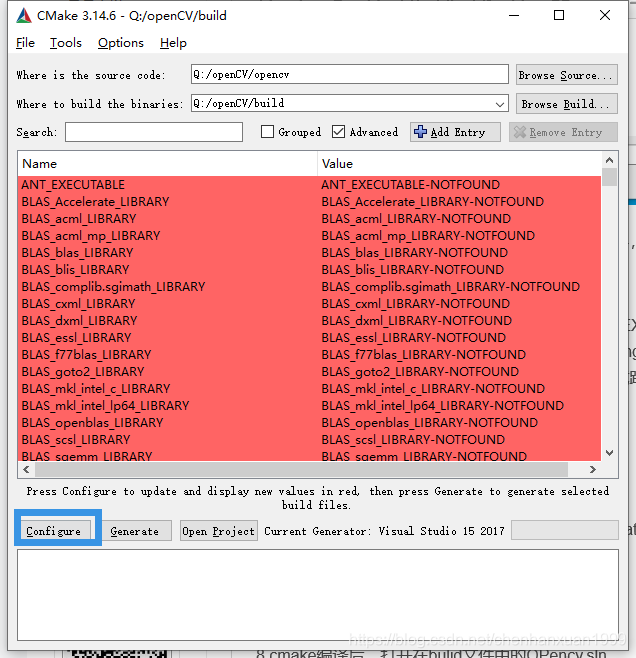
Task: Select the BLAS_acml_mp_LIBRARY entry name
Action: (91, 236)
